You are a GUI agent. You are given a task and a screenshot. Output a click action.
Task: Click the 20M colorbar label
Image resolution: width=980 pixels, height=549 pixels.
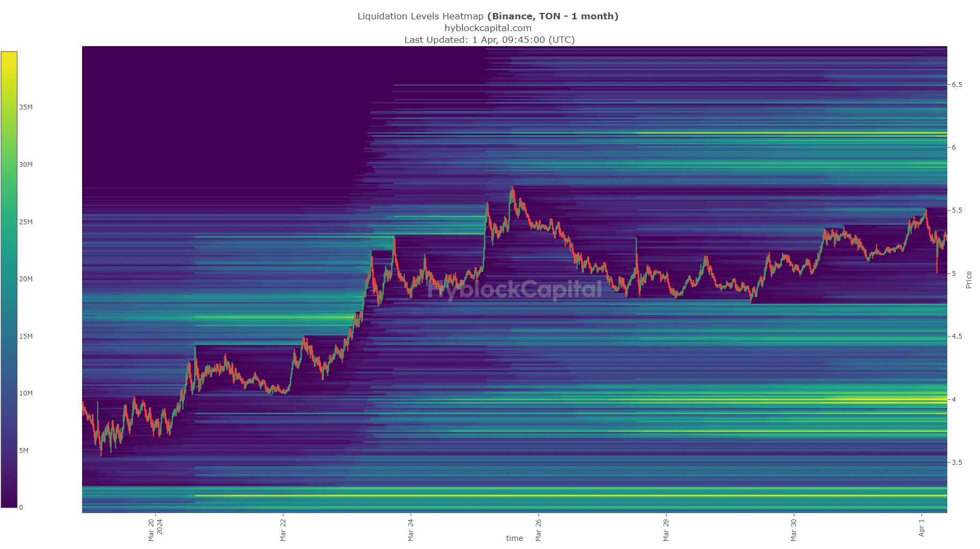tap(26, 279)
